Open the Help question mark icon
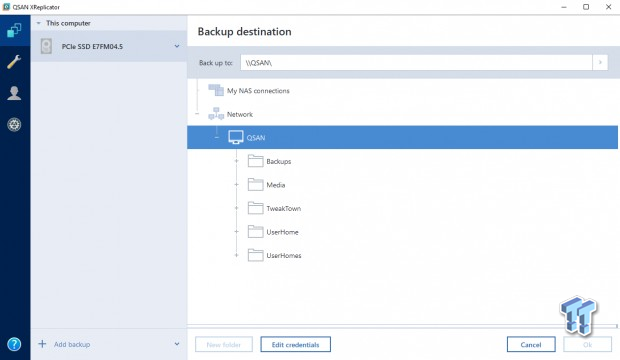This screenshot has height=360, width=620. [x=14, y=344]
